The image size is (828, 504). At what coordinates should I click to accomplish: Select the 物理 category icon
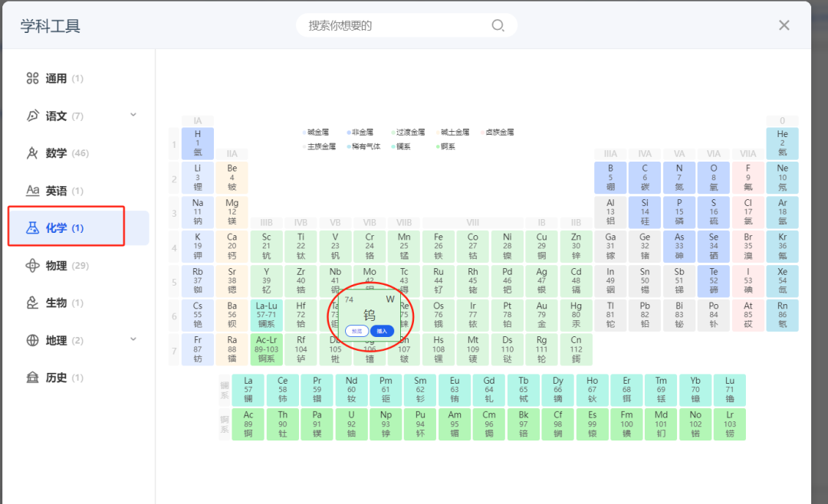point(31,265)
